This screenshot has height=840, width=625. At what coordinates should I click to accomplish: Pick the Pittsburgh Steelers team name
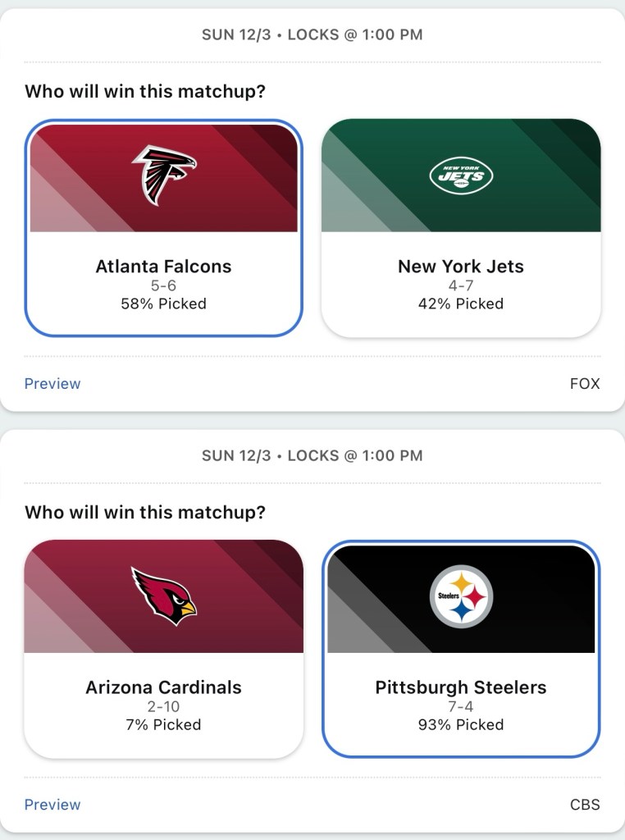point(461,687)
